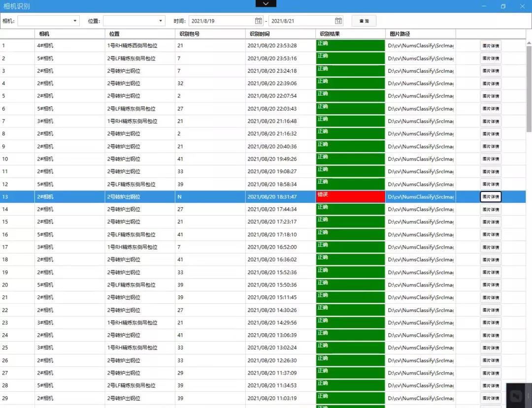Viewport: 532px width, 408px height.
Task: Open the start date calendar picker icon
Action: (259, 21)
